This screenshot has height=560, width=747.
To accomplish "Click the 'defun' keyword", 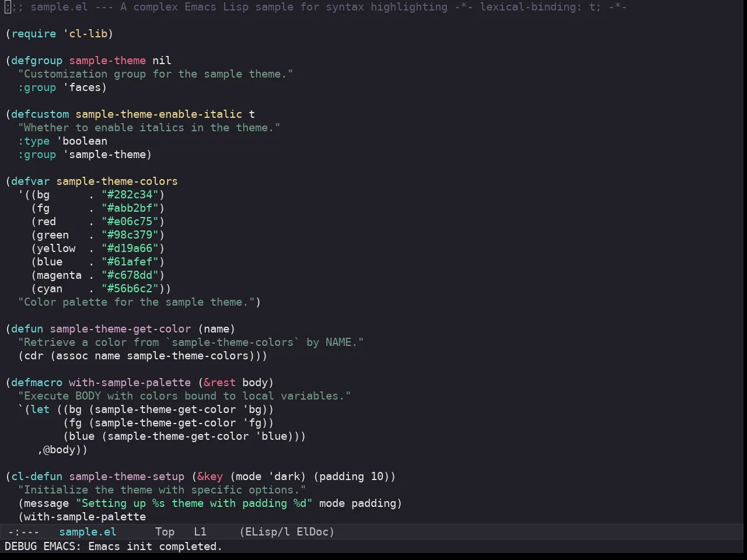I will point(27,329).
